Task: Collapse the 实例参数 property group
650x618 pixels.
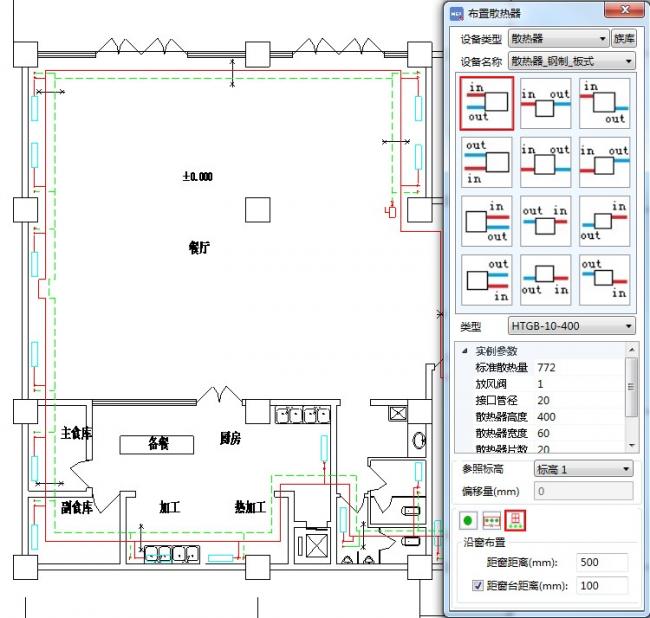Action: [464, 352]
